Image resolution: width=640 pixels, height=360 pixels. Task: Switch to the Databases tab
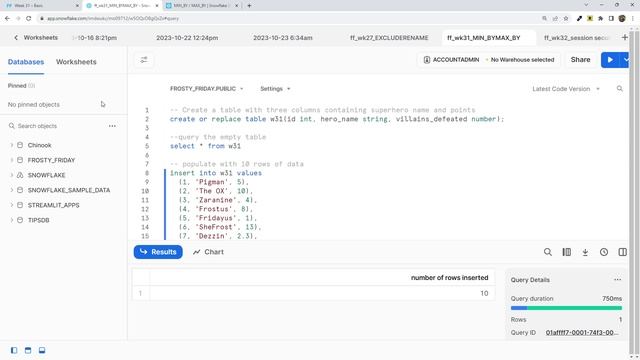tap(26, 62)
